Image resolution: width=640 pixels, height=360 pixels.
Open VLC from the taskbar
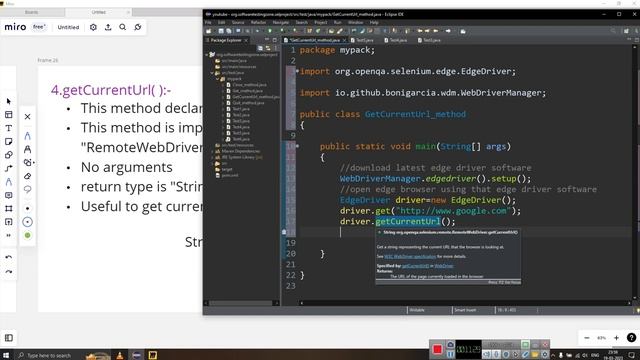click(120, 356)
